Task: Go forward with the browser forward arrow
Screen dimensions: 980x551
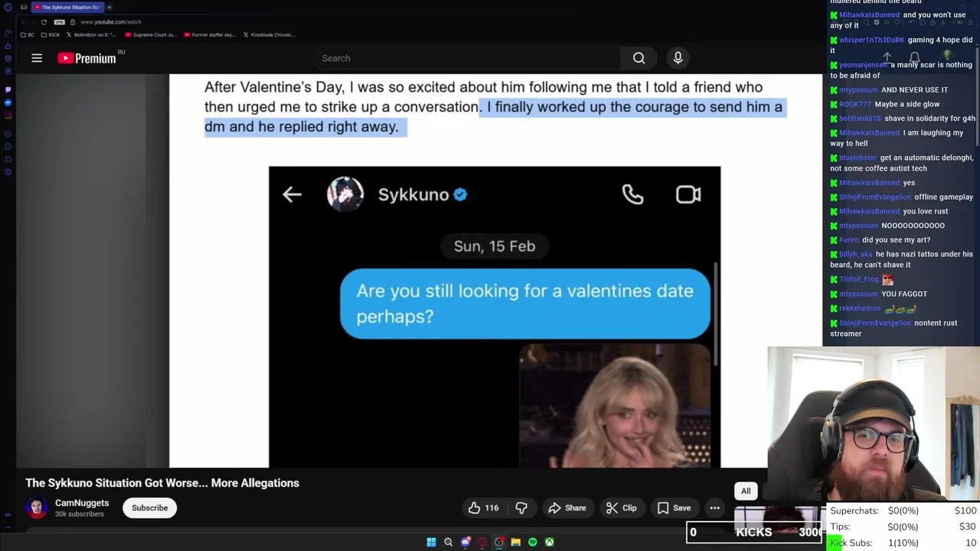Action: [x=33, y=22]
